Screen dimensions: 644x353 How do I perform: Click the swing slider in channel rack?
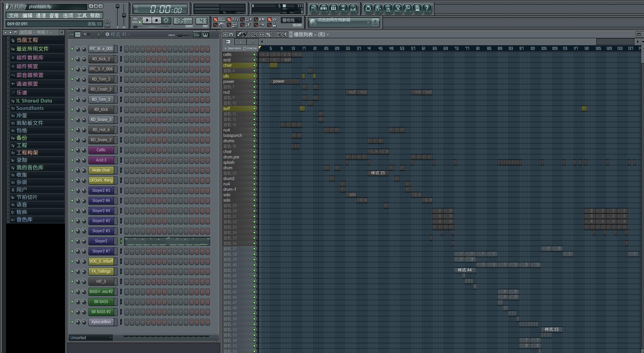[184, 35]
